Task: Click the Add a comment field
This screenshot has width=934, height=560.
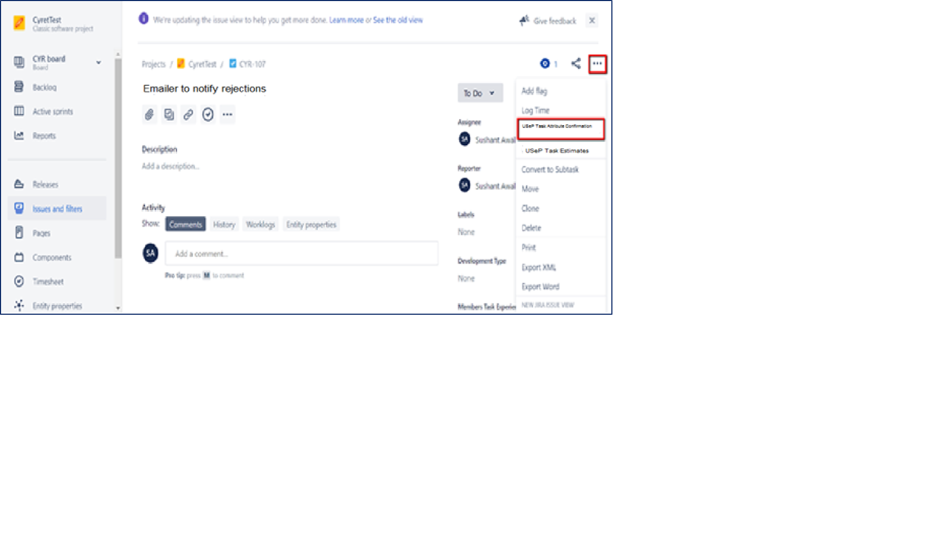Action: tap(301, 253)
